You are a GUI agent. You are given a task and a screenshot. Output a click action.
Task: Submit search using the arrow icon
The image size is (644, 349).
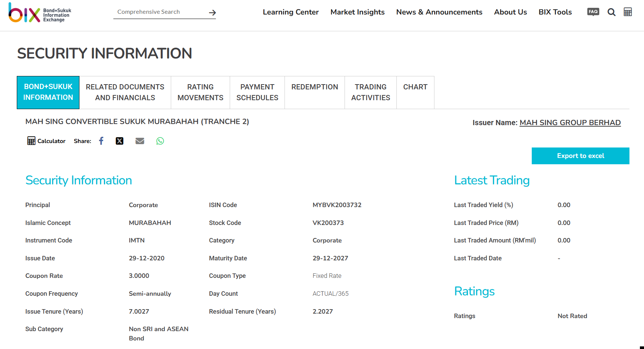[x=212, y=13]
